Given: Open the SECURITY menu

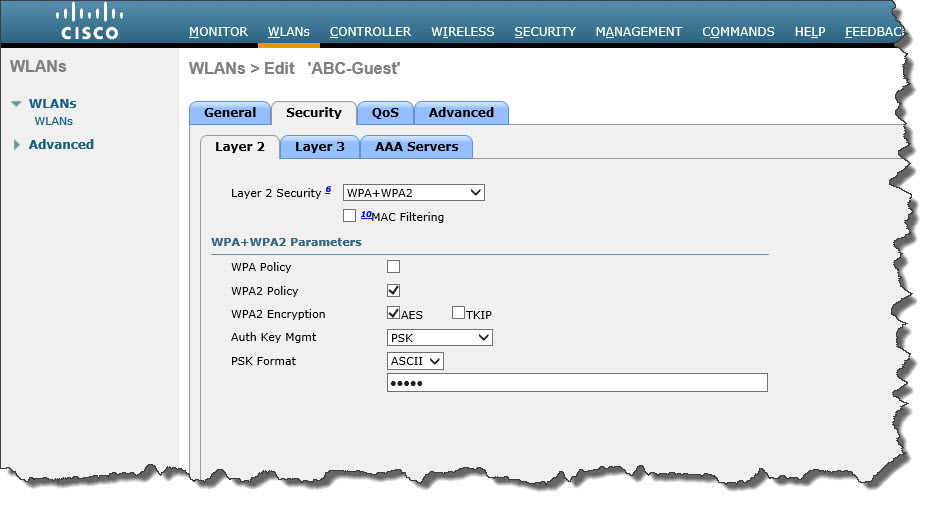Looking at the screenshot, I should point(545,32).
